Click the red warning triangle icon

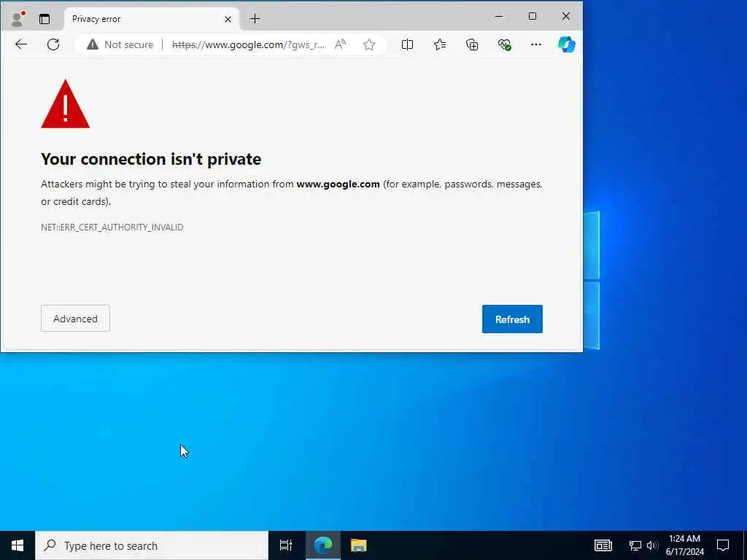(x=65, y=104)
